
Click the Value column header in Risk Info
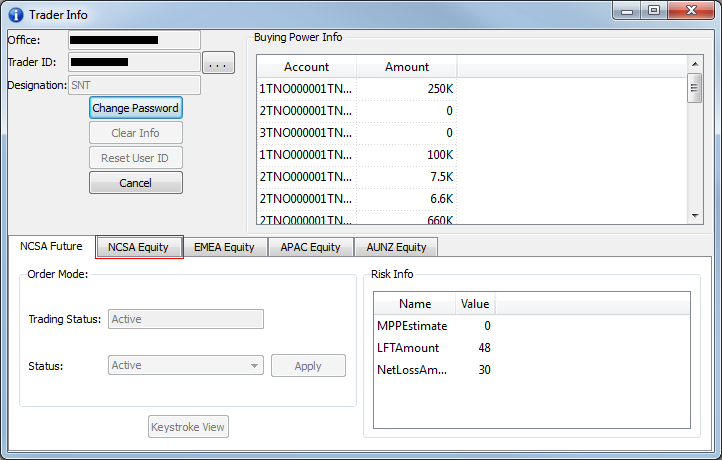(474, 304)
